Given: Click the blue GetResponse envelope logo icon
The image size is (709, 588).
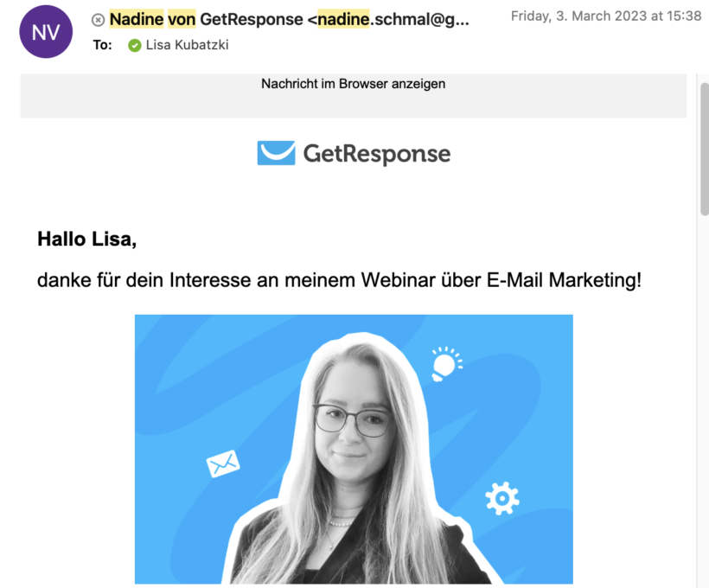Looking at the screenshot, I should pyautogui.click(x=276, y=153).
